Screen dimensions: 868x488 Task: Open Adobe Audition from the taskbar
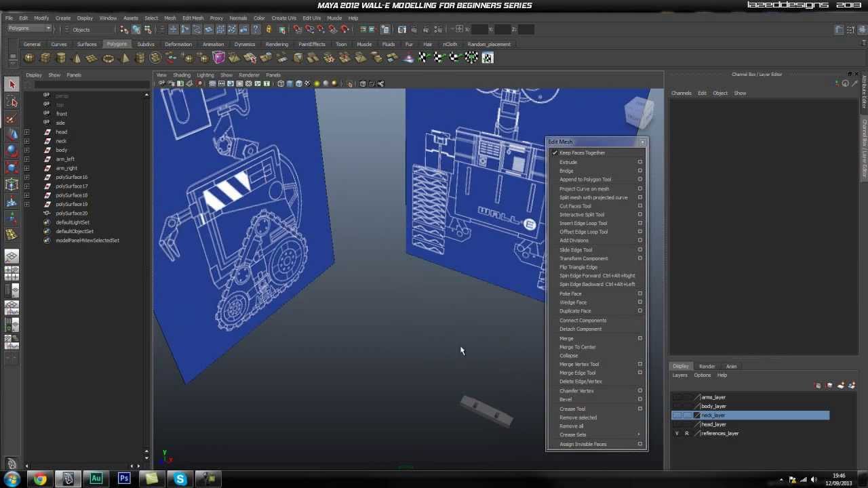coord(96,479)
